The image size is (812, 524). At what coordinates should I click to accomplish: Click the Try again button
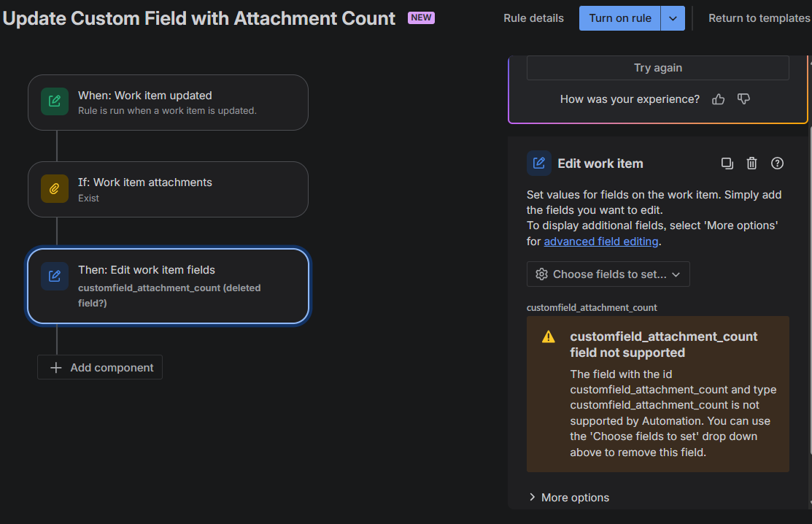657,68
